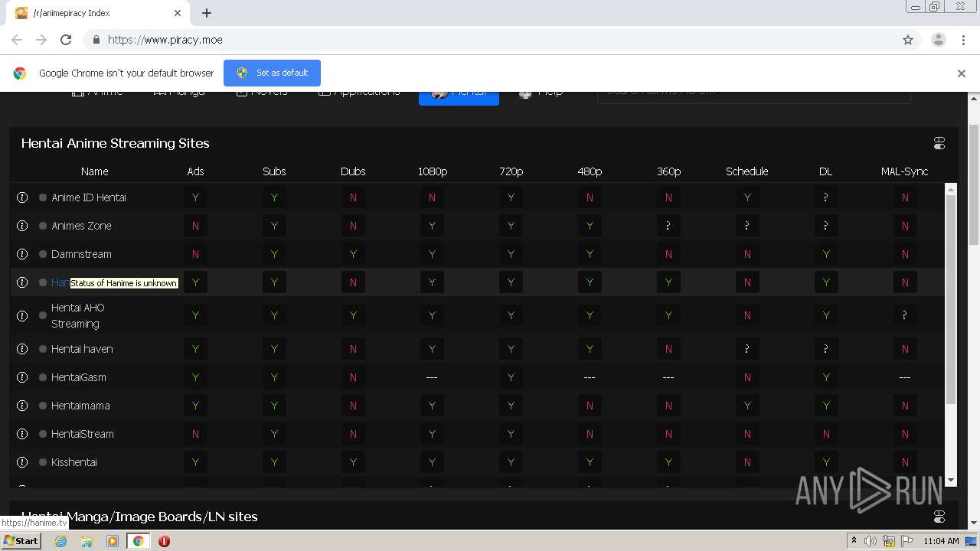Click the DL column header
The image size is (980, 551).
[x=825, y=171]
